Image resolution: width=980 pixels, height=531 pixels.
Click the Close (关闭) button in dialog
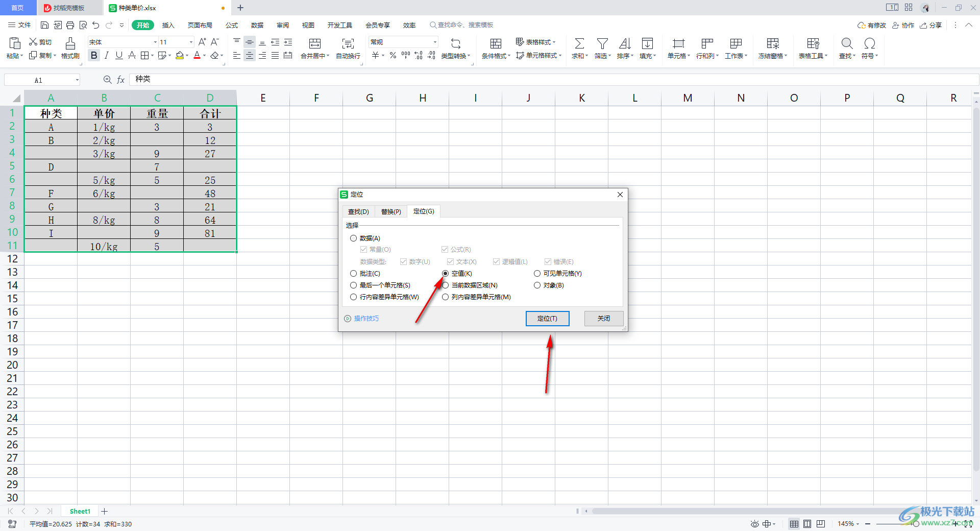click(604, 318)
